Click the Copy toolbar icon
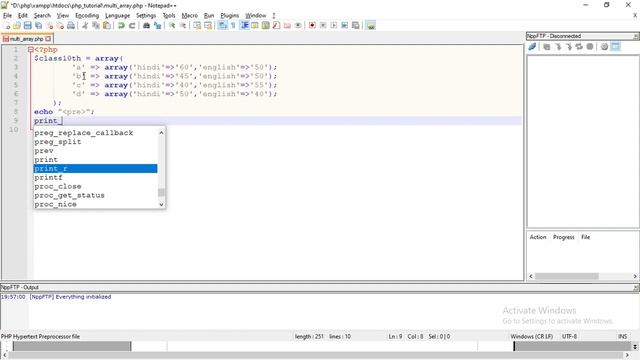 point(96,26)
